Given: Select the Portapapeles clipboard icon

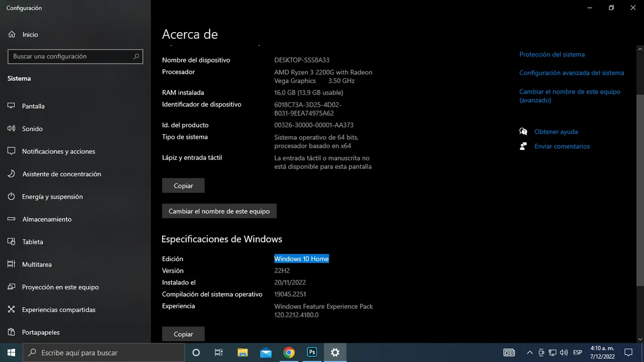Looking at the screenshot, I should 11,332.
